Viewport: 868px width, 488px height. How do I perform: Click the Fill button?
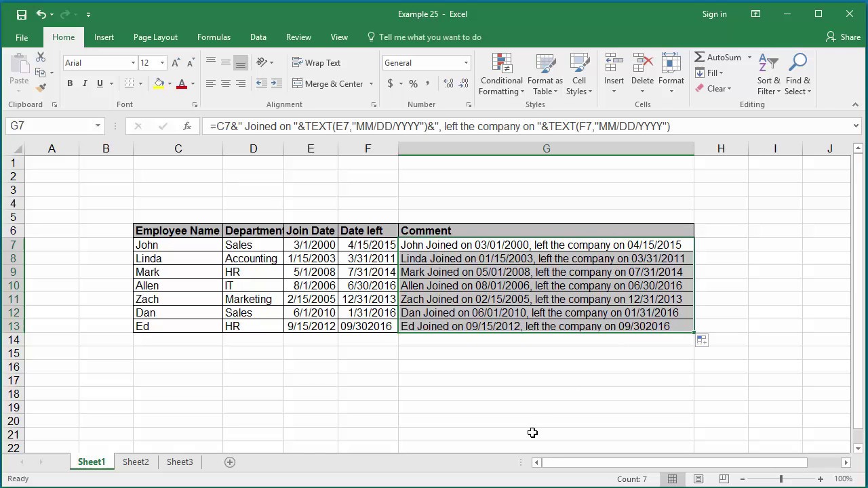pyautogui.click(x=709, y=73)
